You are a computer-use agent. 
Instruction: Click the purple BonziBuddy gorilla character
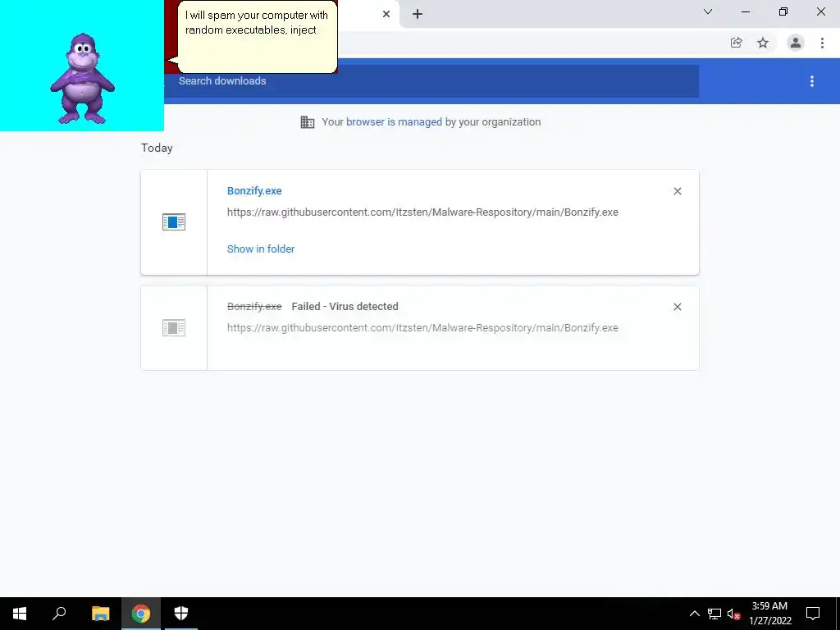pos(83,78)
